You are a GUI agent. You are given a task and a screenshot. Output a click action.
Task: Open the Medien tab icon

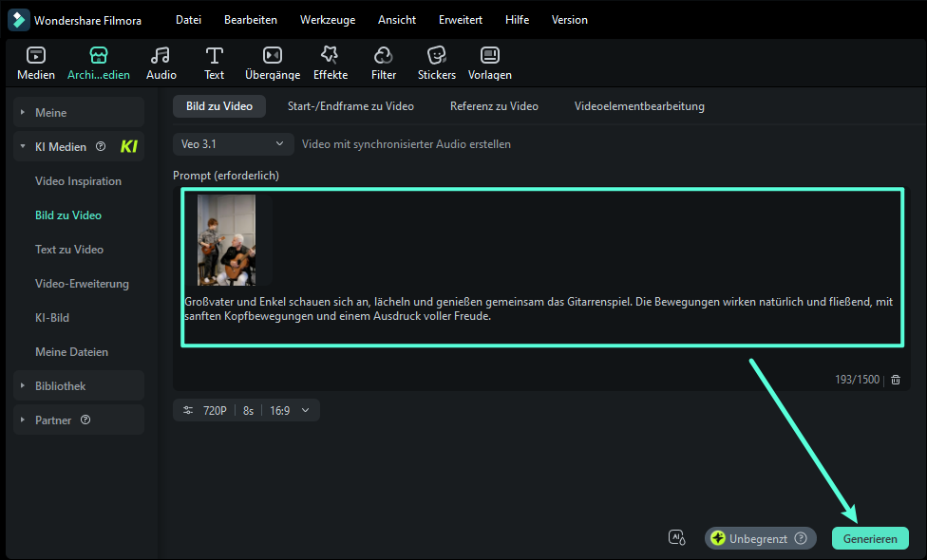[x=35, y=56]
